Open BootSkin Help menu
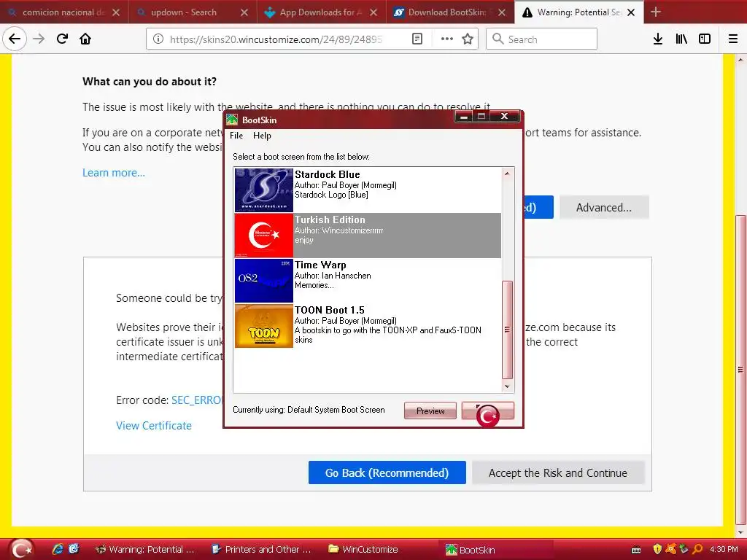 pyautogui.click(x=262, y=136)
